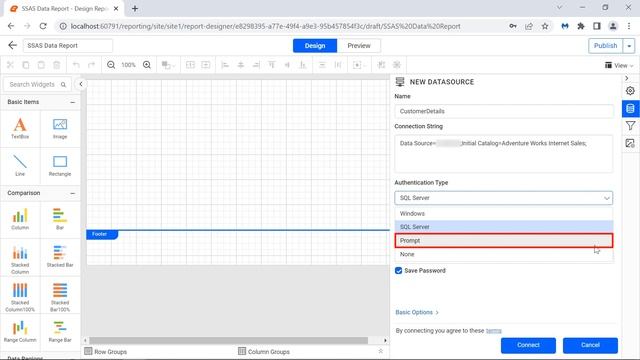Select the Footer band label

click(102, 234)
